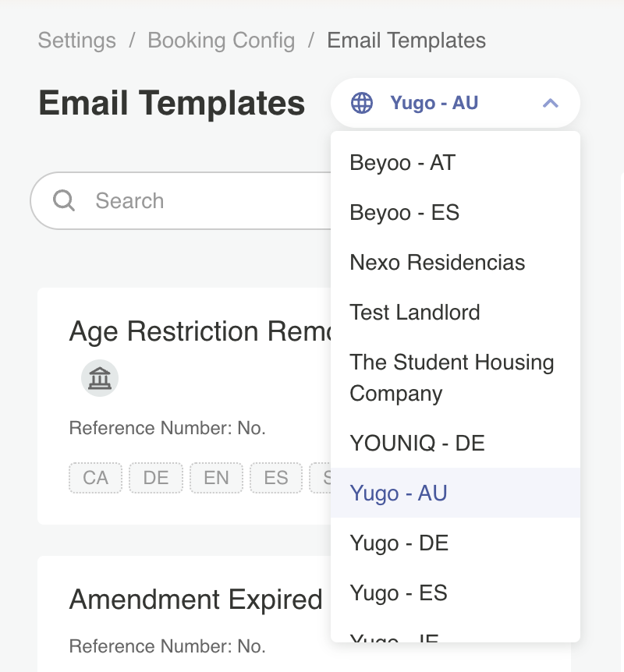Select Beyoo - ES from the list

pos(455,213)
